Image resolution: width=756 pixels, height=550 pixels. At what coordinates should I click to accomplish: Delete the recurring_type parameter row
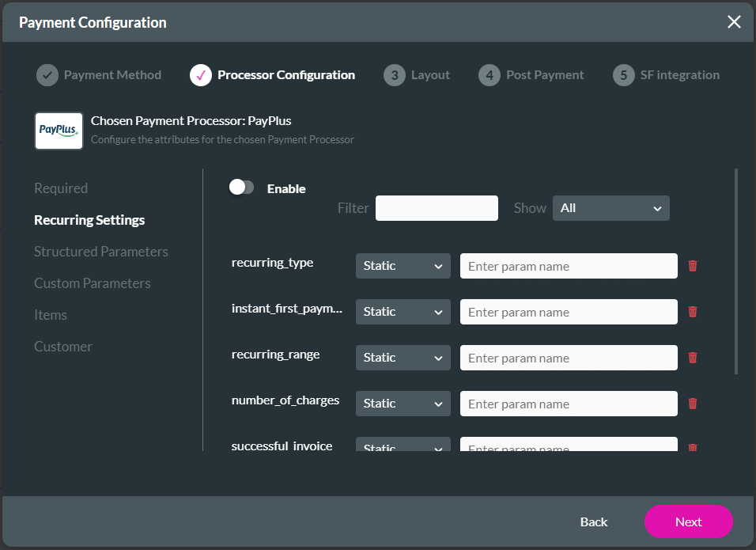pos(693,266)
